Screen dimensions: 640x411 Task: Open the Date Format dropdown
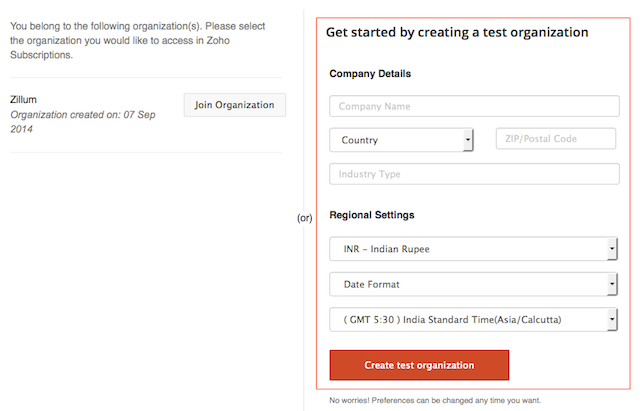tap(470, 285)
